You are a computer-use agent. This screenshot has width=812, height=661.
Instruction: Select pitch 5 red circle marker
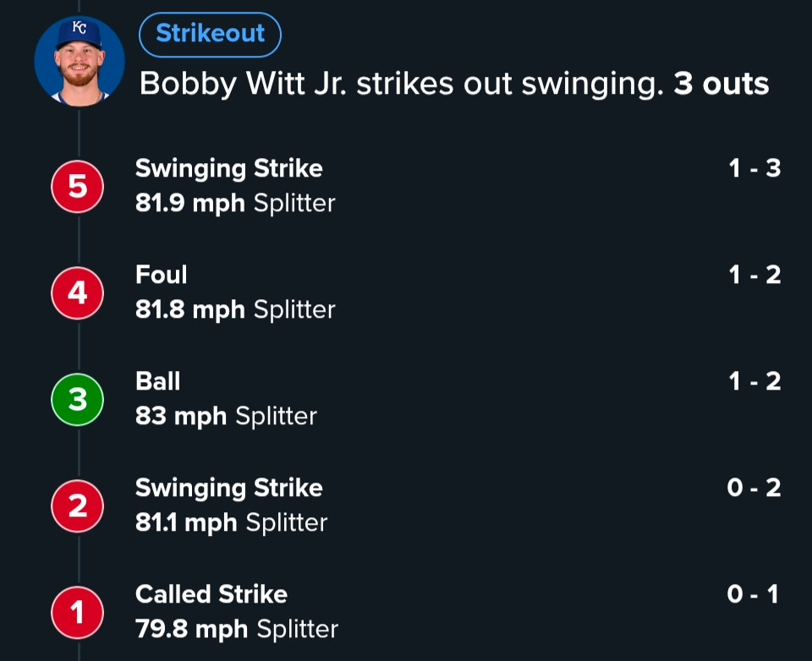pos(78,186)
